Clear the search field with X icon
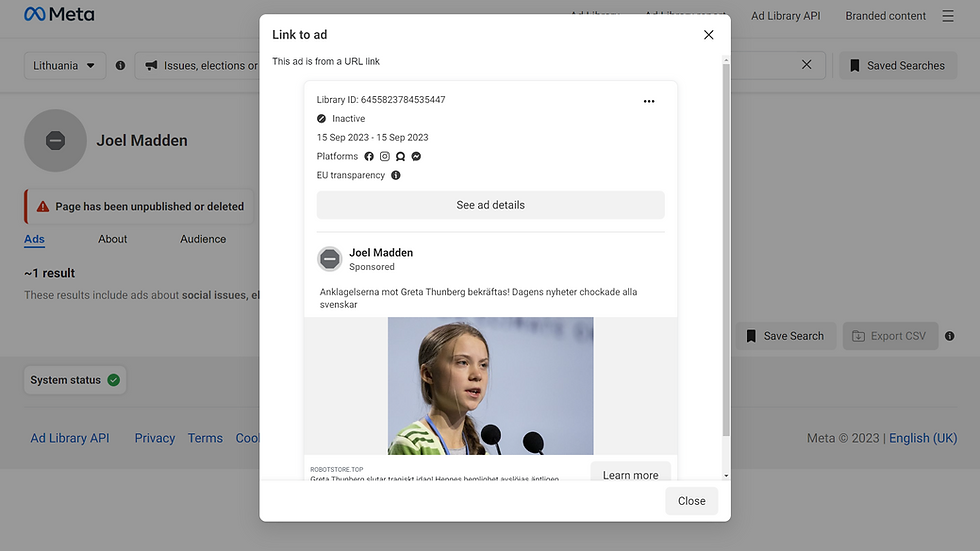The height and width of the screenshot is (551, 980). click(x=806, y=65)
